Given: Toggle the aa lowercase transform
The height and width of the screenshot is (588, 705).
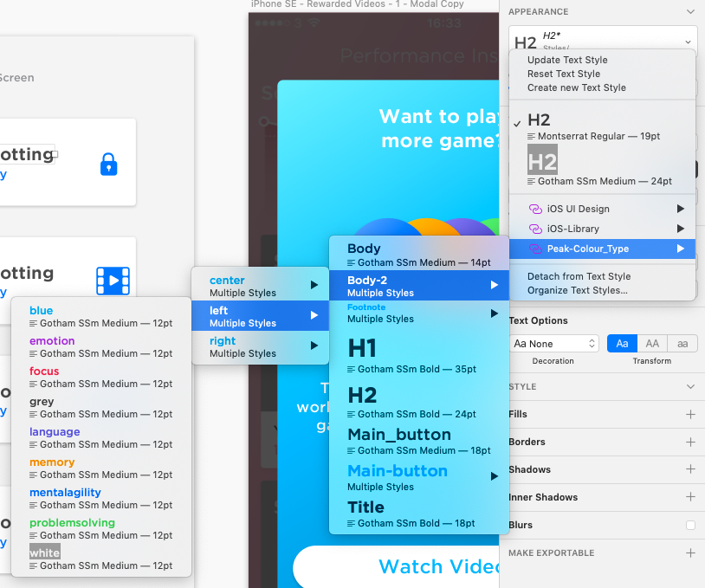Looking at the screenshot, I should pos(682,343).
